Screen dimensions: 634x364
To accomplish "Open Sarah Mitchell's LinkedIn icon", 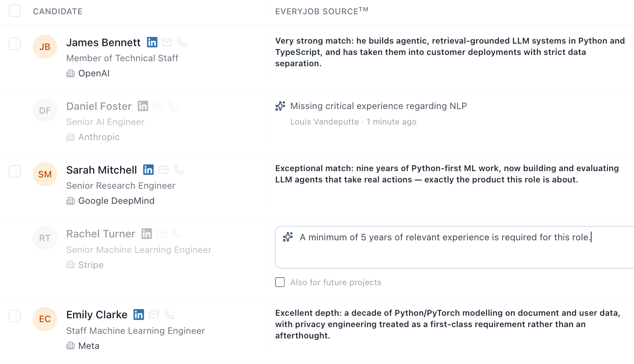I will [148, 170].
